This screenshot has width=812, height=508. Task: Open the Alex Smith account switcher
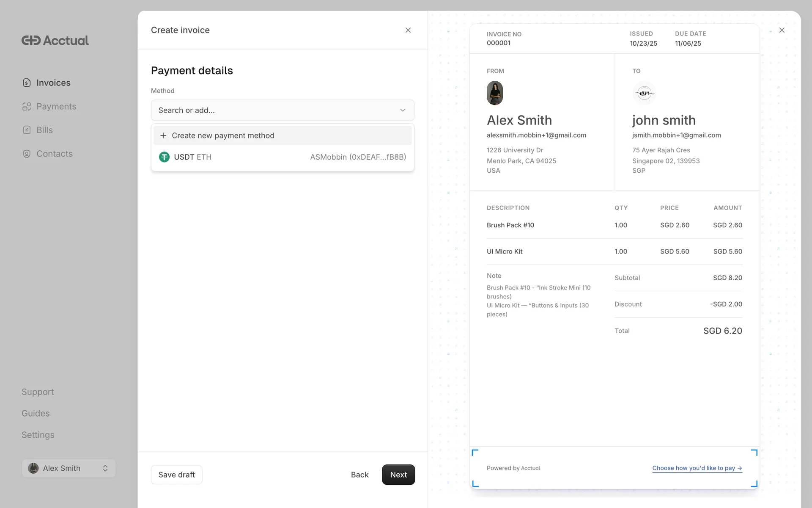click(69, 468)
